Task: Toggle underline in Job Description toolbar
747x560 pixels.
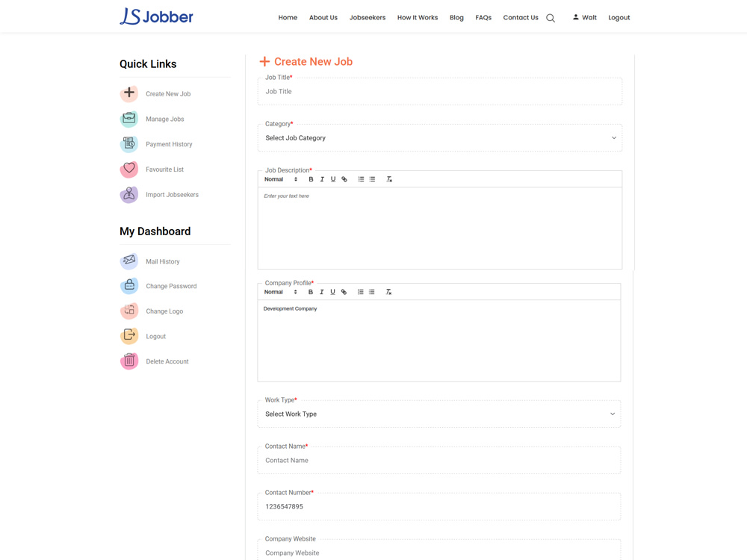Action: [x=333, y=179]
